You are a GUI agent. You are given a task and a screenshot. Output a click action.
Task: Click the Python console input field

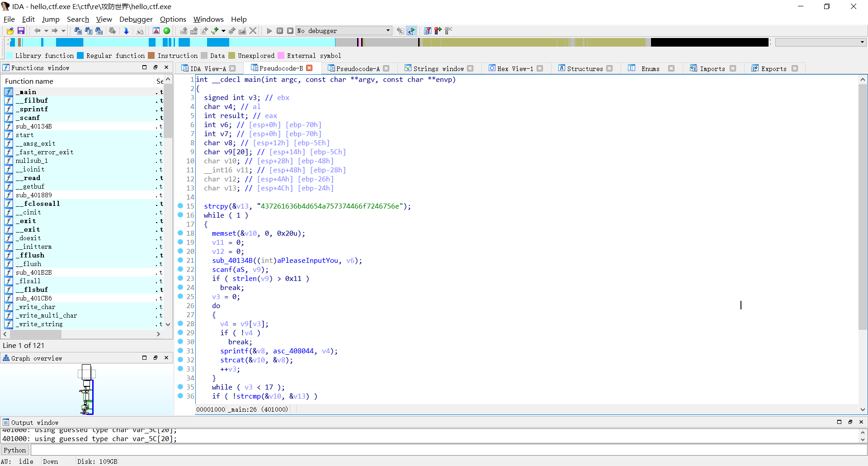tap(448, 450)
